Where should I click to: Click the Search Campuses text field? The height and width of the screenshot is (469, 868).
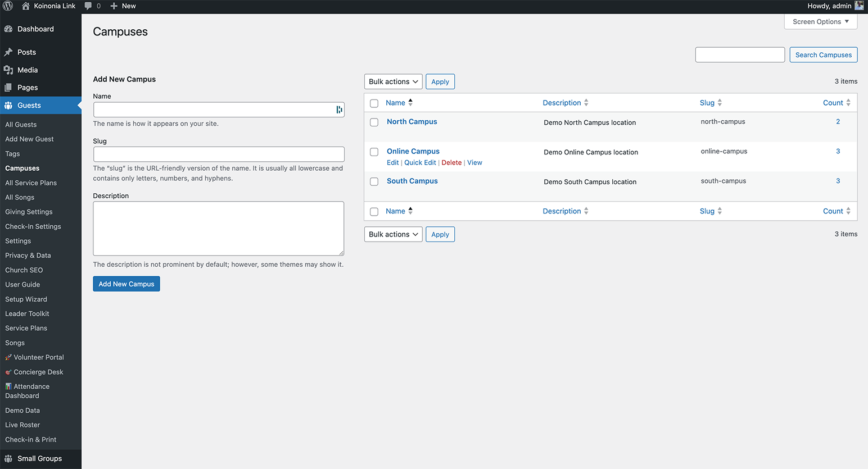tap(740, 55)
